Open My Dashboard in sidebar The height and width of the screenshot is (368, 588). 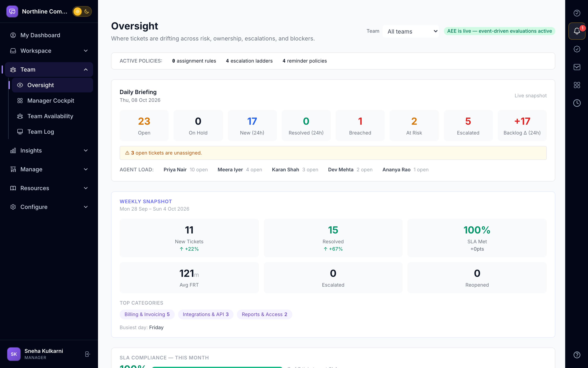click(x=49, y=35)
